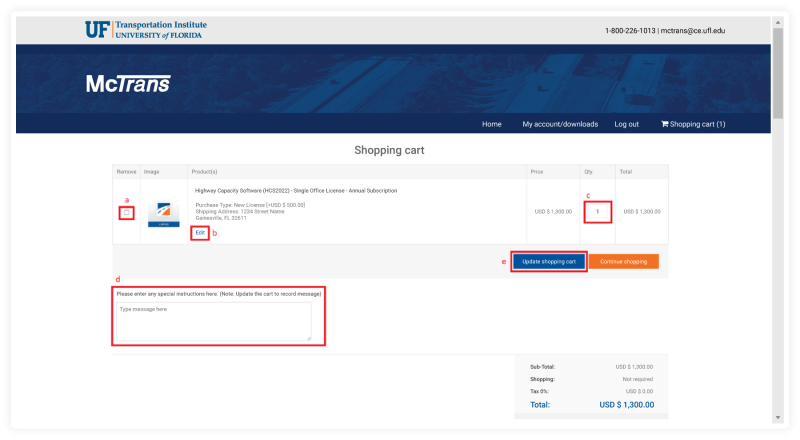Click the scrollbar down arrow

click(777, 417)
